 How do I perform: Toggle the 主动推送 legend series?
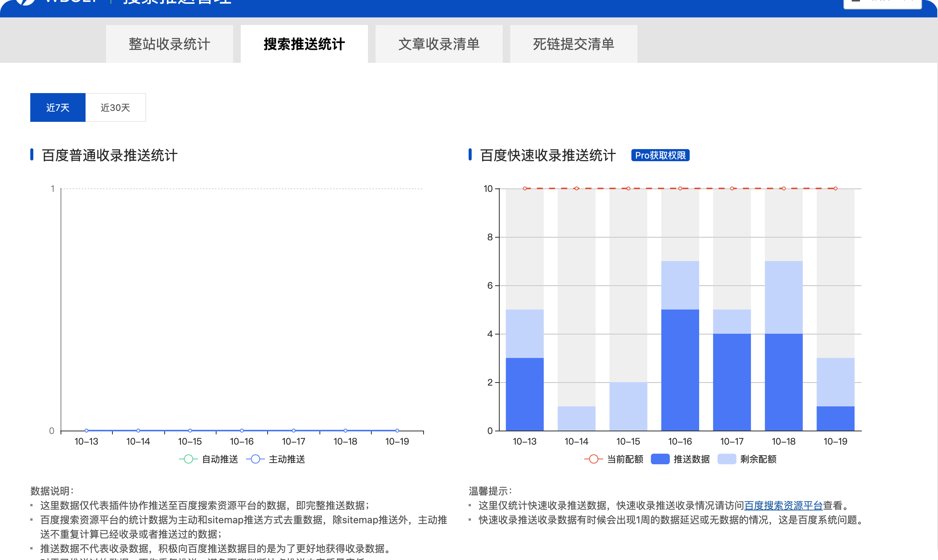[x=276, y=459]
